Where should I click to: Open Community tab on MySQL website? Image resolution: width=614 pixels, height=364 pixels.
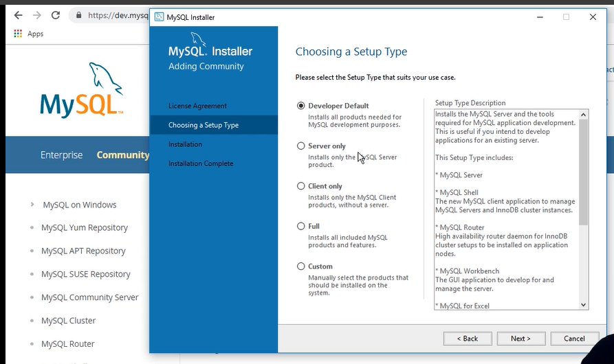pyautogui.click(x=123, y=155)
